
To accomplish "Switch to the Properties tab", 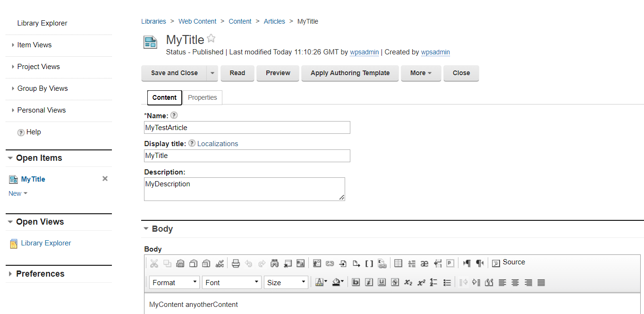I will pyautogui.click(x=202, y=97).
